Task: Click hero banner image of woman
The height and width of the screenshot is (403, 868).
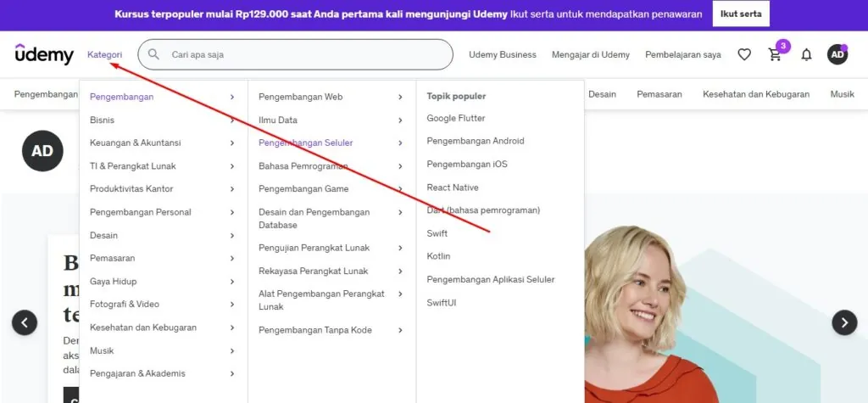Action: click(x=650, y=314)
